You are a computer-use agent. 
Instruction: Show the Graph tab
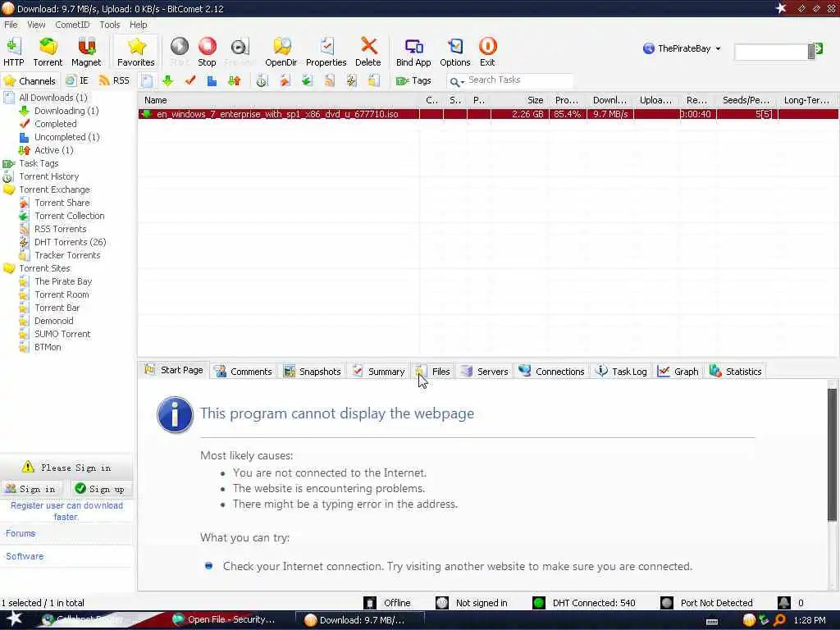click(678, 372)
